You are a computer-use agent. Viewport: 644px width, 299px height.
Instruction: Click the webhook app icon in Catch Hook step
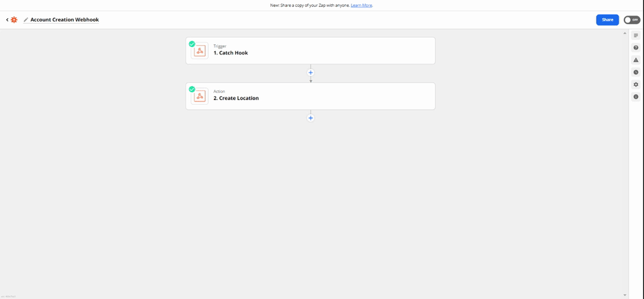tap(200, 50)
